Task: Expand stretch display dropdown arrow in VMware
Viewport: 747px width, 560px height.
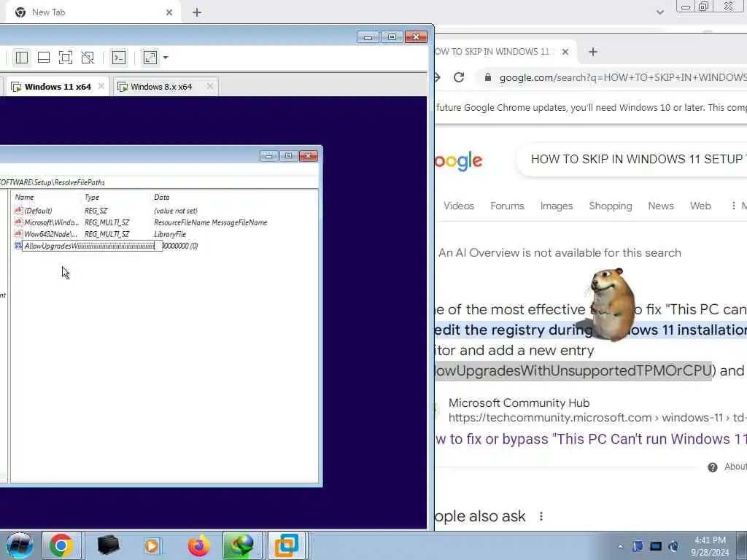Action: 166,58
